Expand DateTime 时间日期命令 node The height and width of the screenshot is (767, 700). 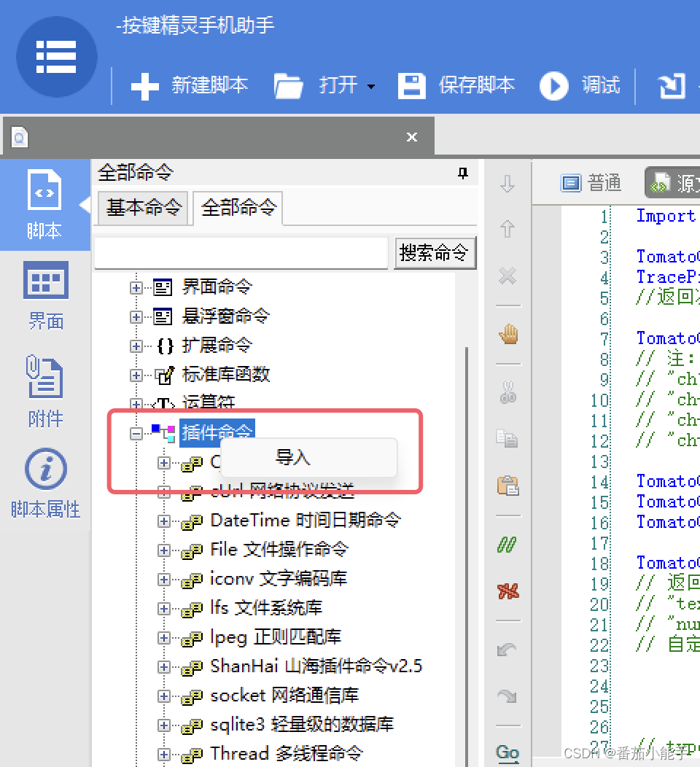coord(164,521)
